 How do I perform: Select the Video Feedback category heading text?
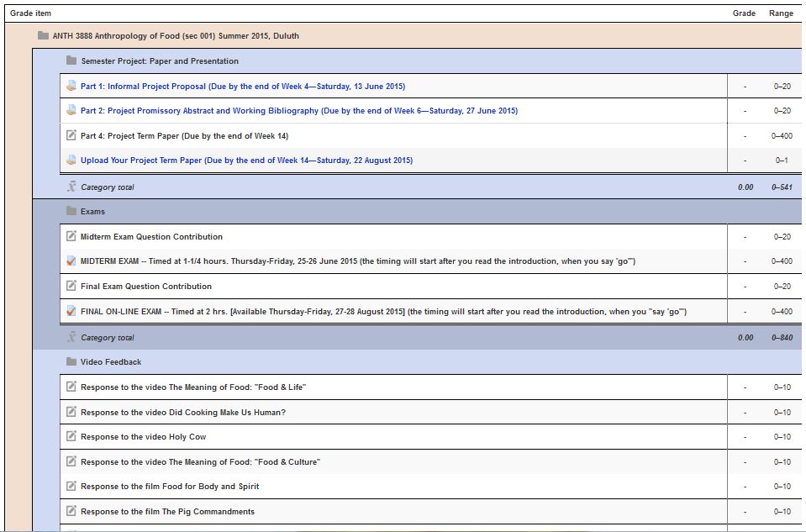tap(111, 362)
